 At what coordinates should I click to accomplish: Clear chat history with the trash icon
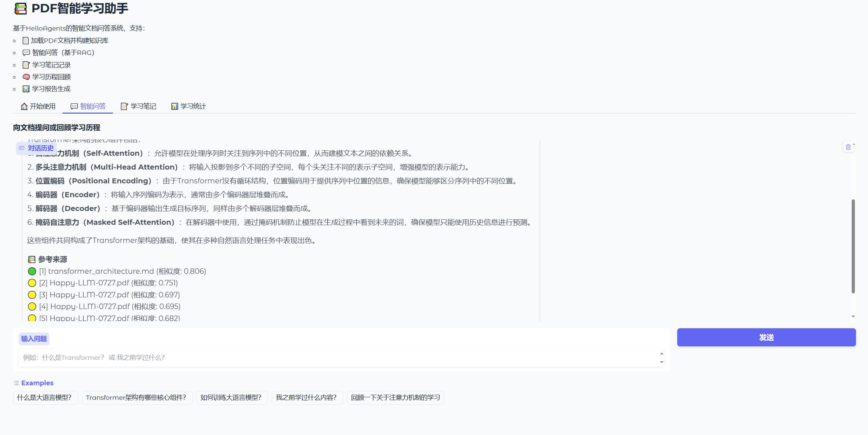(x=848, y=147)
